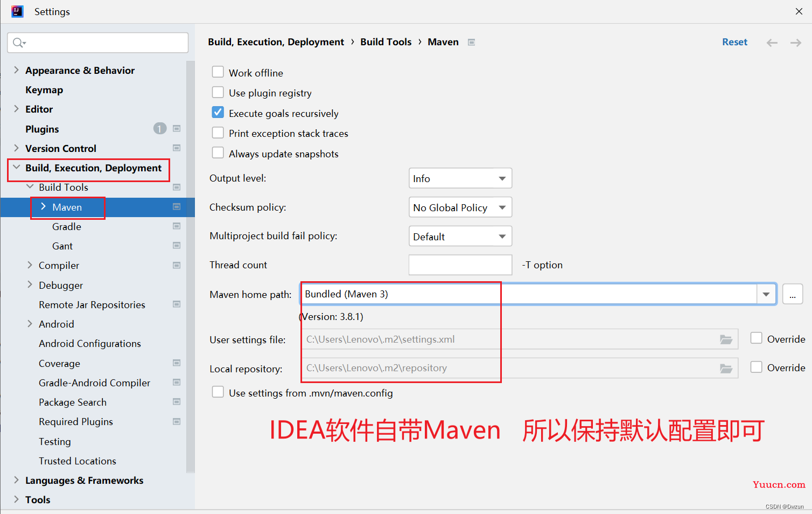Open the Checksum policy dropdown
This screenshot has height=514, width=812.
click(460, 207)
